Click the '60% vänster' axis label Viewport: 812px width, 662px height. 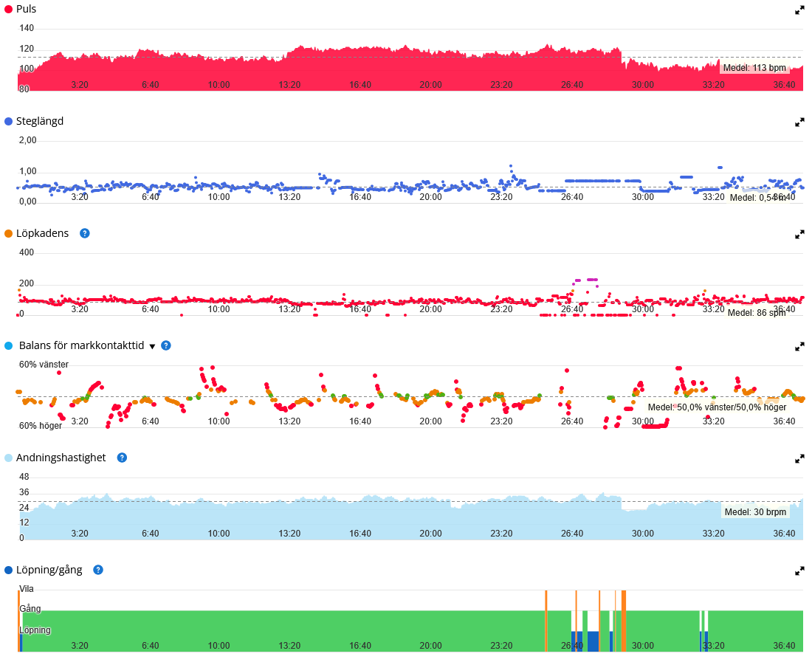click(x=44, y=365)
